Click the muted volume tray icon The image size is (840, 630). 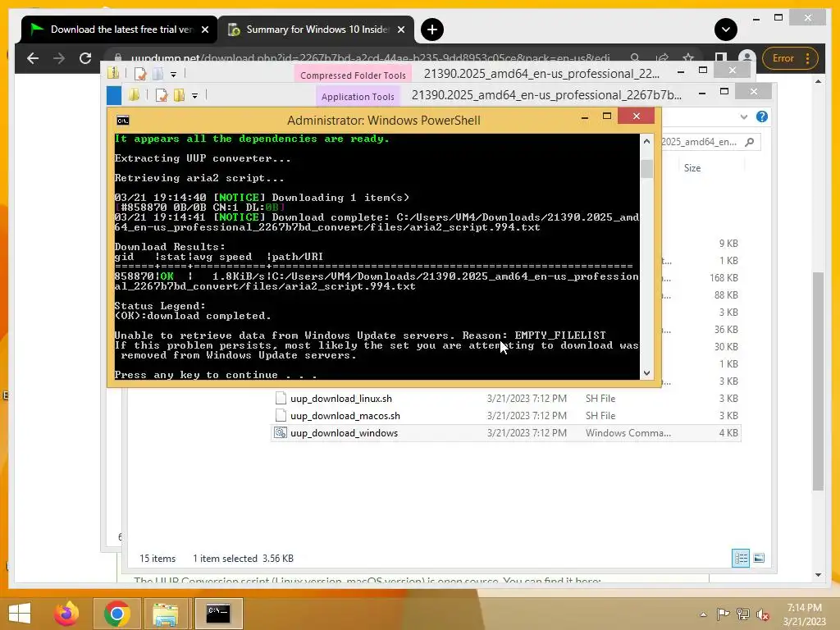[762, 614]
